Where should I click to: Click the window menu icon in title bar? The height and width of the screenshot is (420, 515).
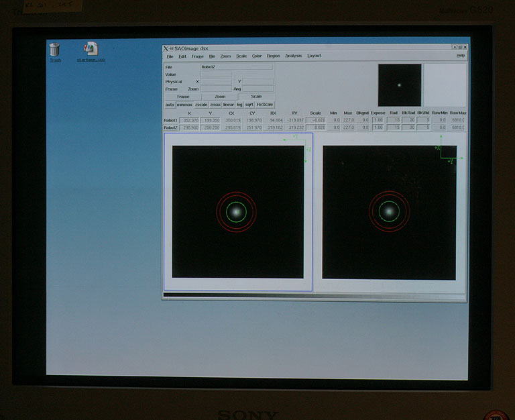click(168, 48)
